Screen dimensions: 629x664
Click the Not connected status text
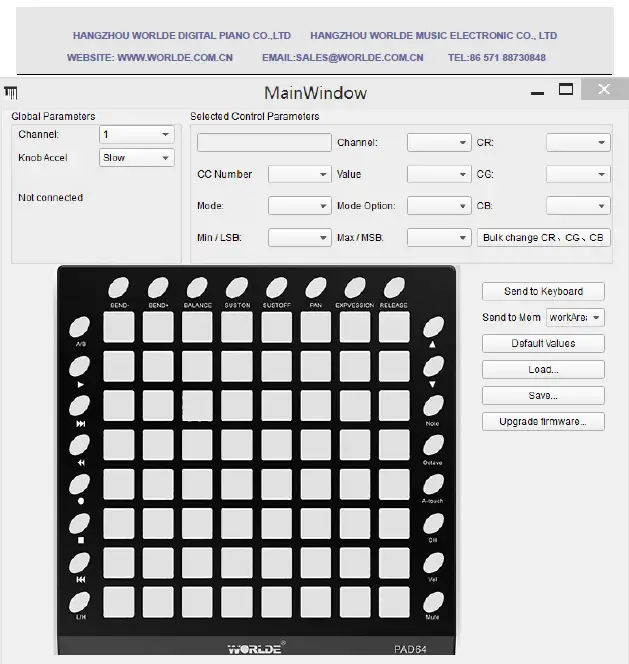point(50,197)
